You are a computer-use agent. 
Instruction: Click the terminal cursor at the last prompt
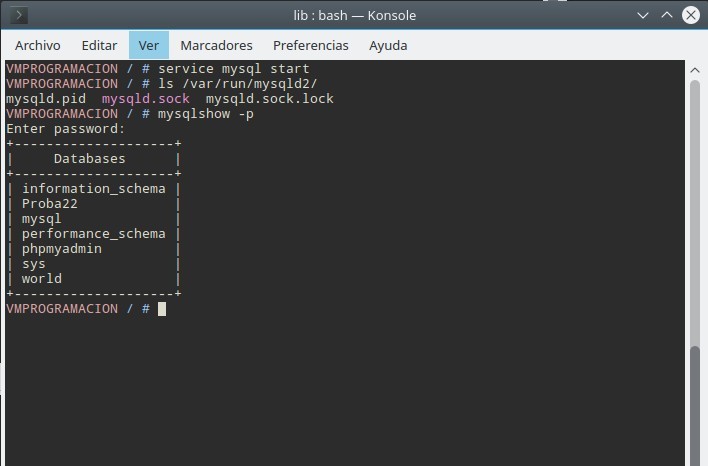162,309
